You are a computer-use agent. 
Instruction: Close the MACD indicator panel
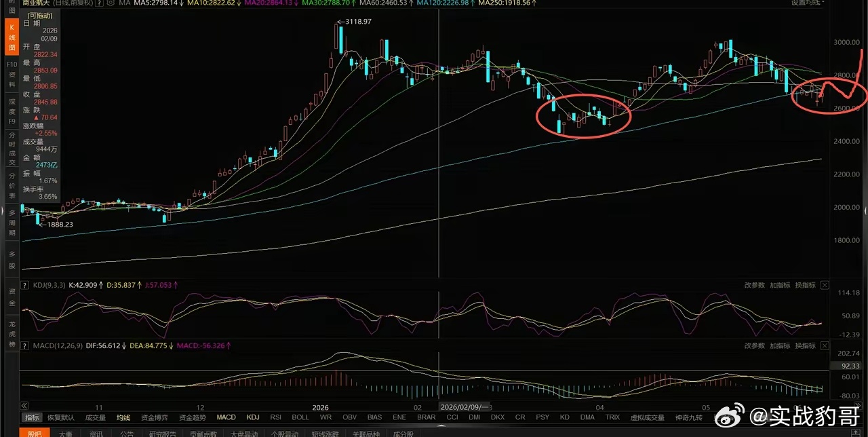[825, 346]
